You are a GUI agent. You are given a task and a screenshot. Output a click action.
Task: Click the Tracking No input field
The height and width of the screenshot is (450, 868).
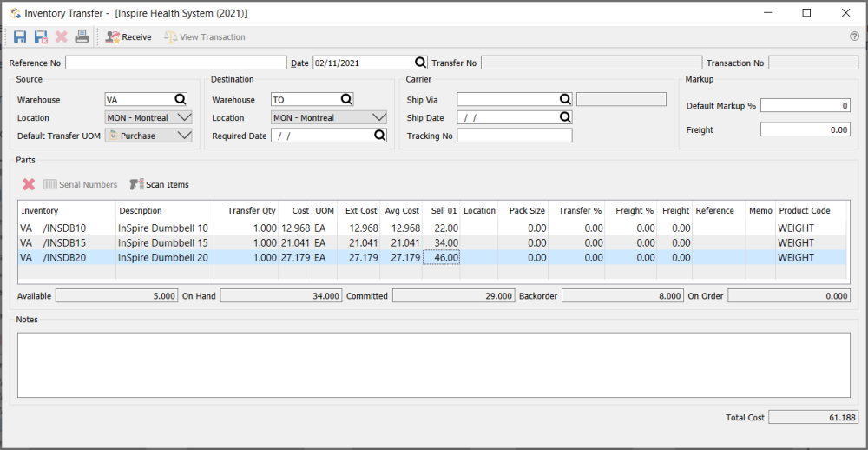click(514, 136)
